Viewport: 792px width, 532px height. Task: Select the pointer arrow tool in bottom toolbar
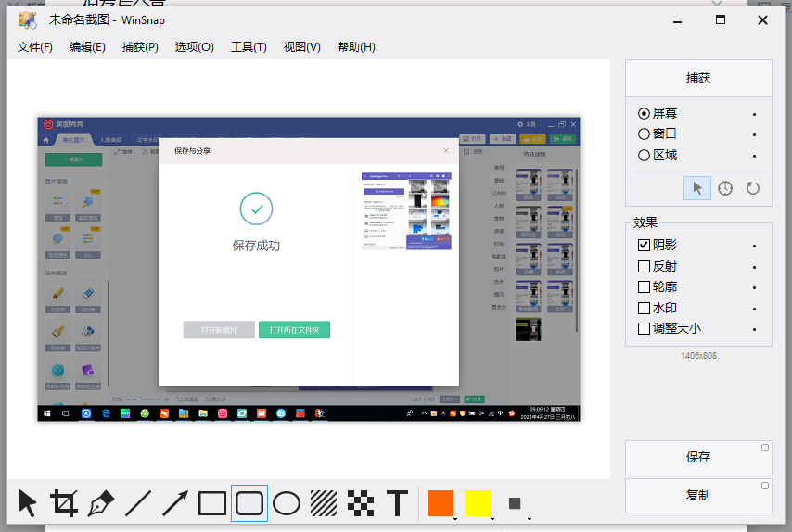pyautogui.click(x=28, y=503)
